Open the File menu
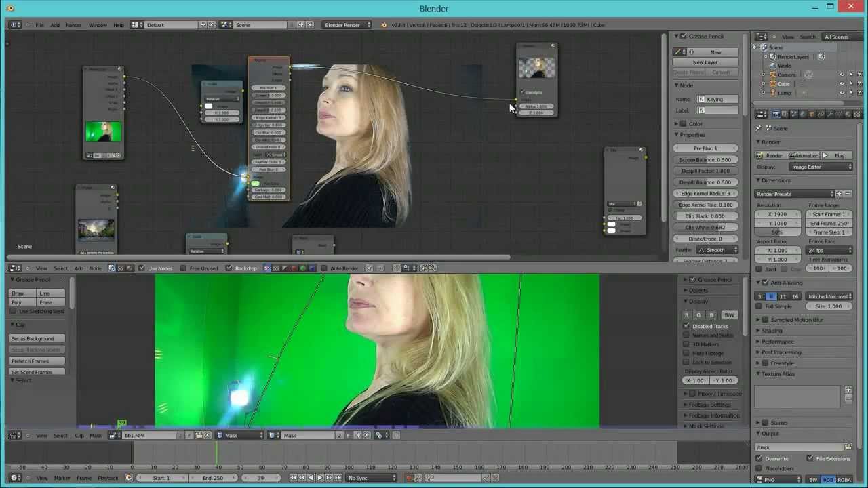868x488 pixels. 39,25
